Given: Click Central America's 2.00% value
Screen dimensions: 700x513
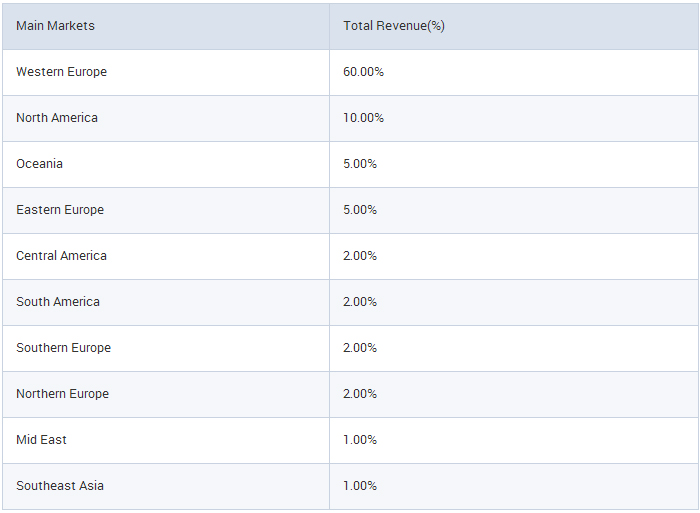Looking at the screenshot, I should click(360, 256).
